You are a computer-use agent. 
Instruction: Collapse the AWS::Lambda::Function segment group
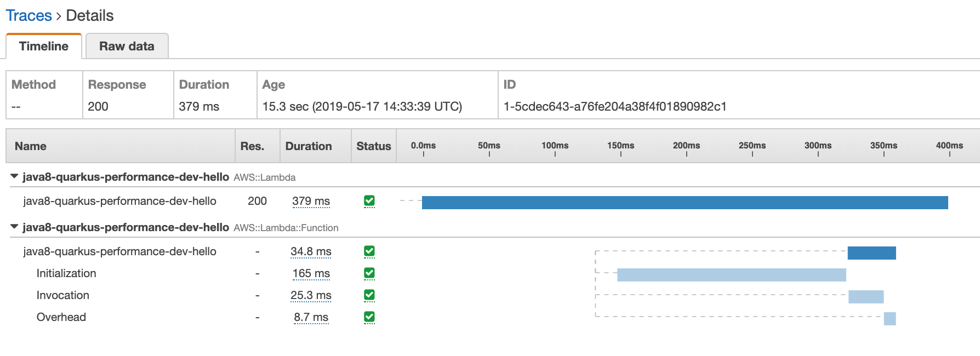14,227
